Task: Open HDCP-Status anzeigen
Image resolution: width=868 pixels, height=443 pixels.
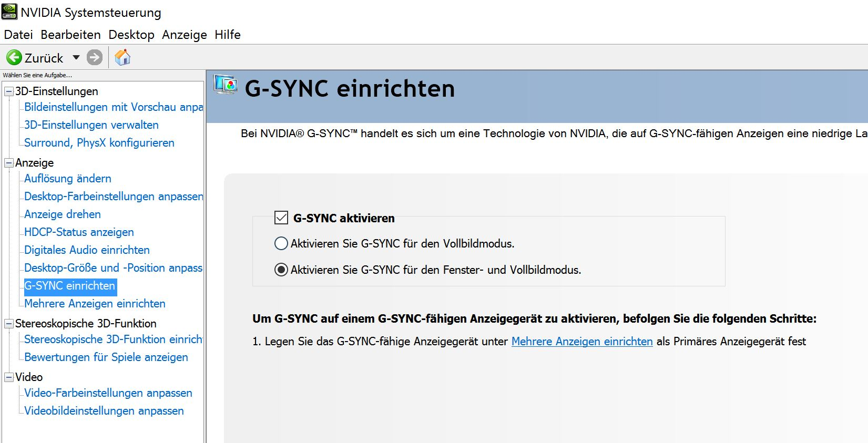Action: 79,232
